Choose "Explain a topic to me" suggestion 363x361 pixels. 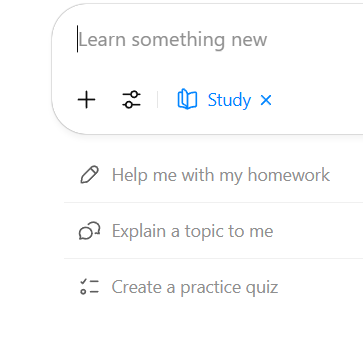tap(213, 231)
